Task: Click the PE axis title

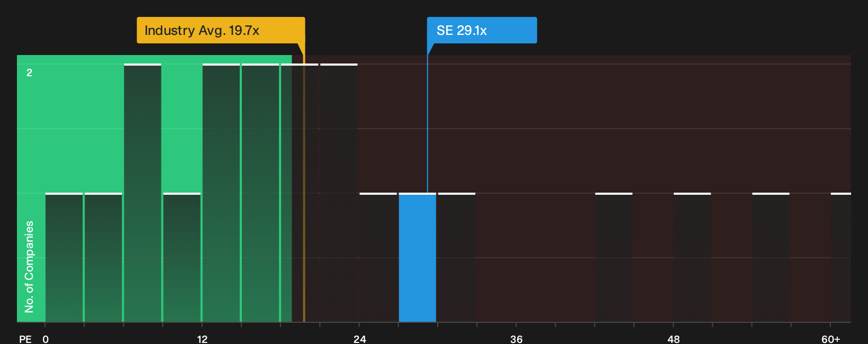Action: [x=25, y=339]
